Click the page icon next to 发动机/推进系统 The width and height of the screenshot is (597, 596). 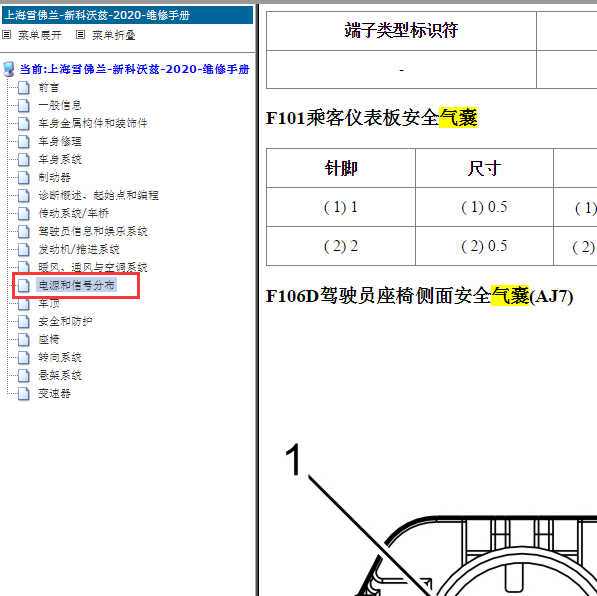[x=24, y=249]
